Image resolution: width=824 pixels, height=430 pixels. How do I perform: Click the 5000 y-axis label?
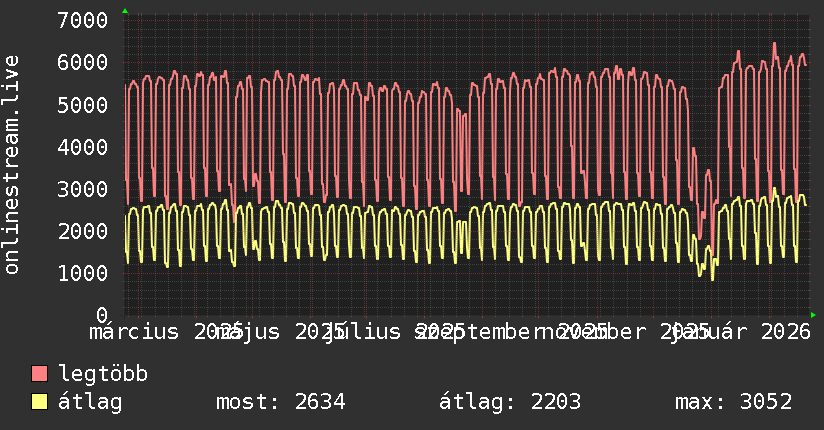coord(83,105)
